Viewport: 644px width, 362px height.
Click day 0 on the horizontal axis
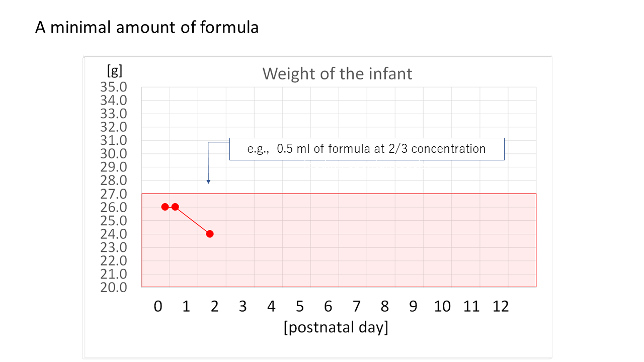[x=158, y=306]
